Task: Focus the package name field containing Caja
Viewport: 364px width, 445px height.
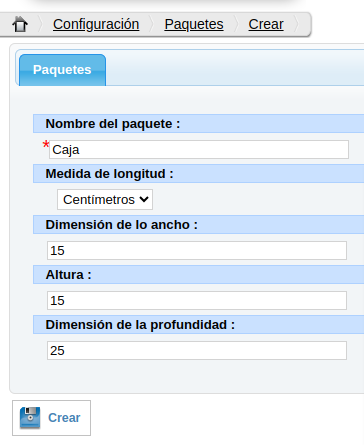Action: [199, 149]
